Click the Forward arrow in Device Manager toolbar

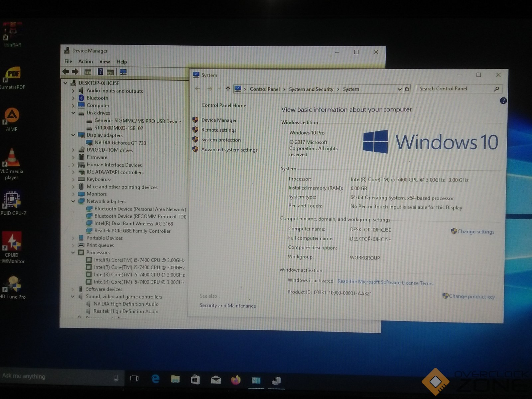click(75, 71)
